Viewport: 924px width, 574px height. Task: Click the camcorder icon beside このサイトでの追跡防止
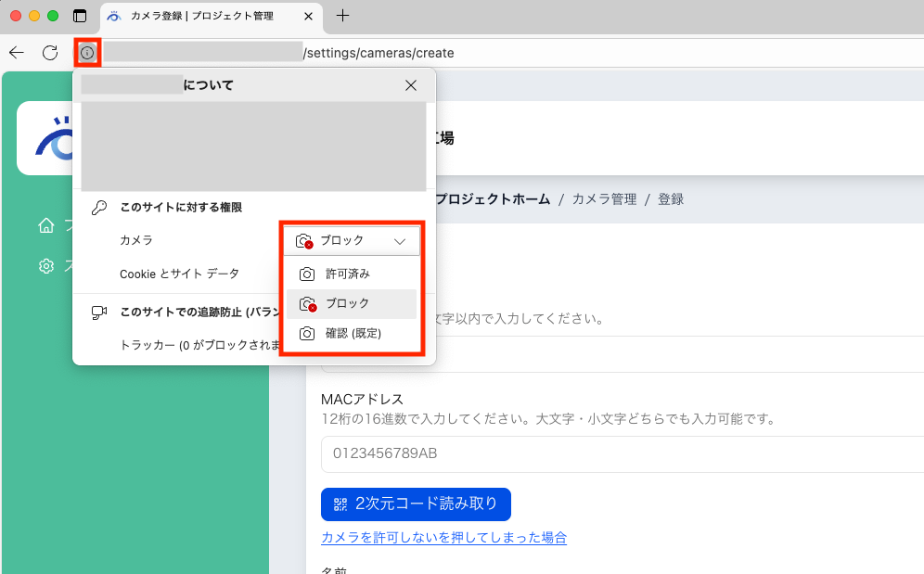[x=98, y=313]
